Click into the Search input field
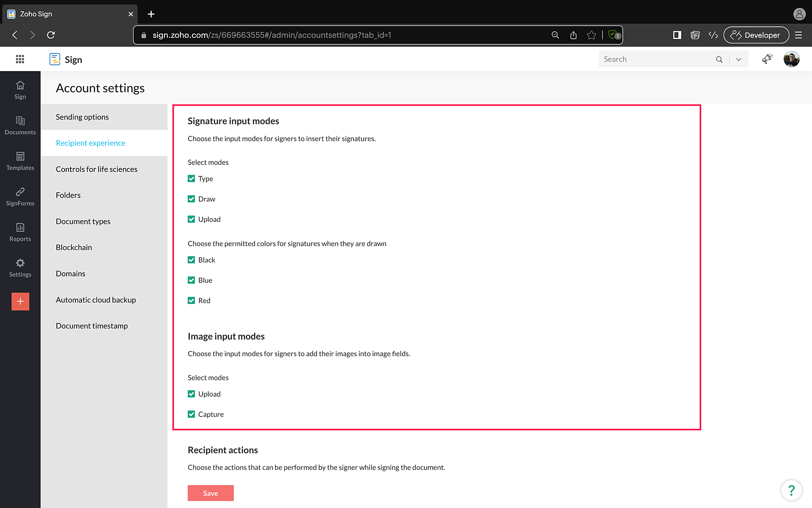The image size is (812, 508). tap(656, 59)
